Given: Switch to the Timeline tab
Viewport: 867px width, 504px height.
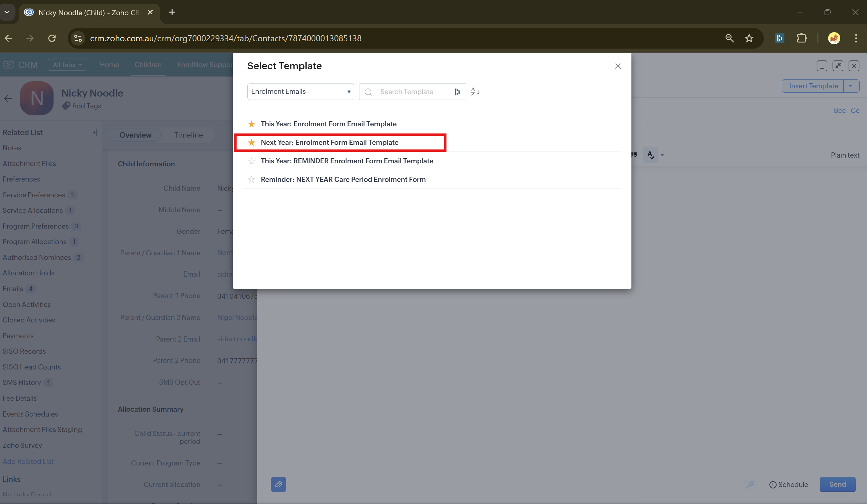Looking at the screenshot, I should tap(188, 135).
